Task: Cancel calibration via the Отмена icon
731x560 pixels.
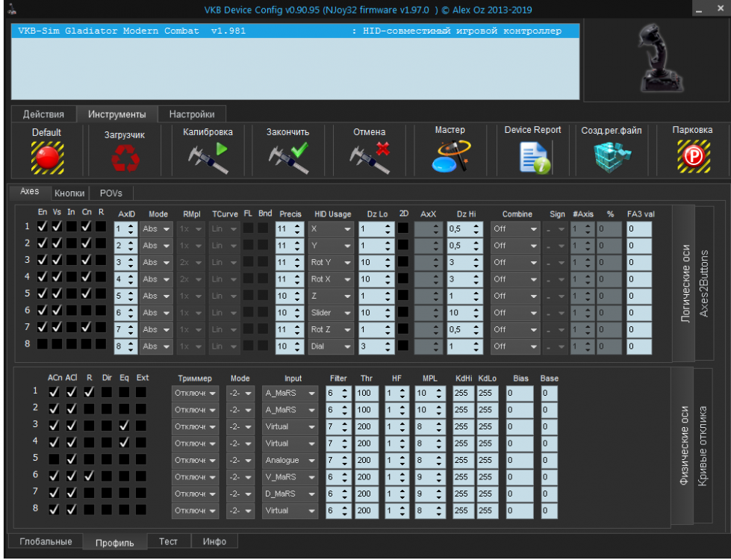Action: [x=370, y=157]
